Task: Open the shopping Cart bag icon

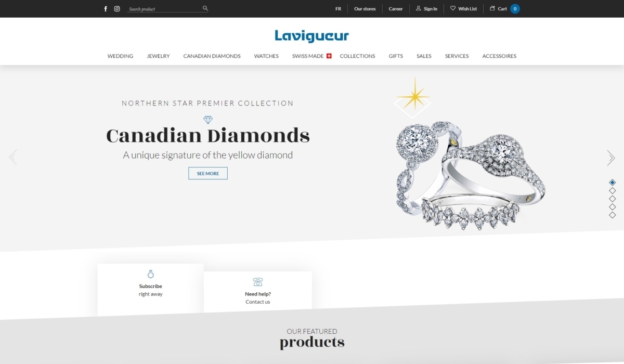Action: (492, 8)
